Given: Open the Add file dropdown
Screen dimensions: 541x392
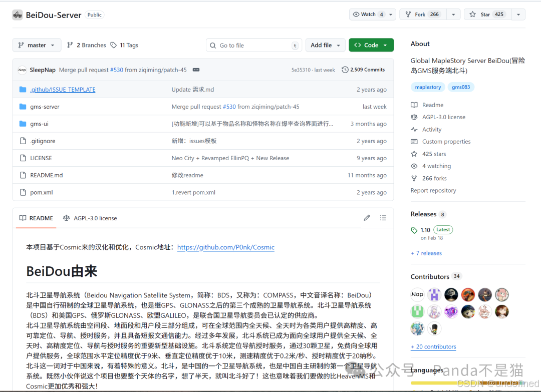Looking at the screenshot, I should click(x=325, y=45).
